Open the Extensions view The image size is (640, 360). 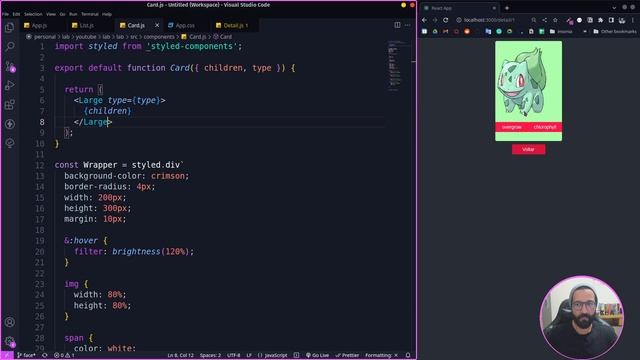(9, 104)
